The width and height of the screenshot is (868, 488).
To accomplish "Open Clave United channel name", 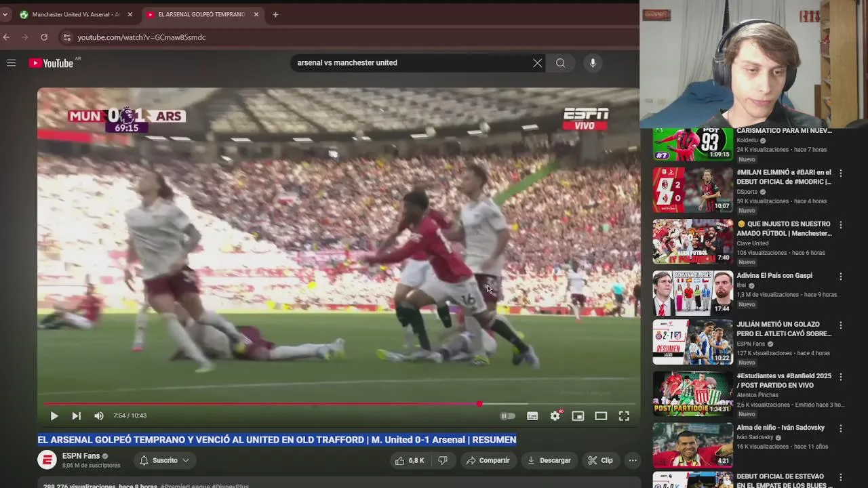I will pyautogui.click(x=753, y=243).
